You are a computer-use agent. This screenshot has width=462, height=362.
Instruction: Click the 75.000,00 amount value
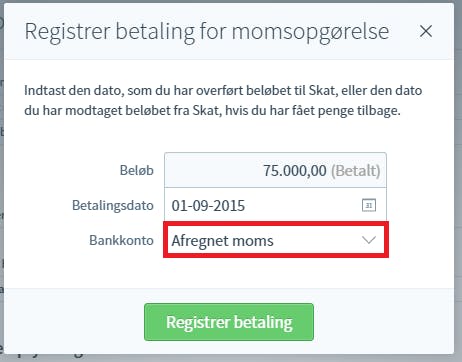click(295, 171)
